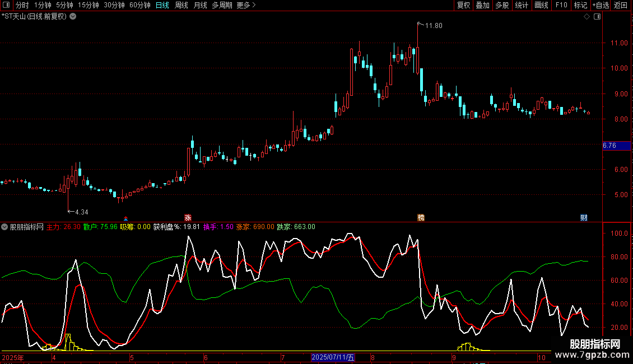Click the 主力: 26.30 indicator value
This screenshot has width=633, height=364.
[63, 227]
